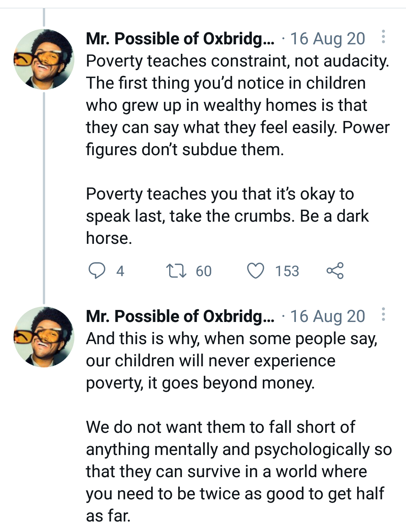This screenshot has height=532, width=406.
Task: Open the second tweet's three-dot overflow menu
Action: point(383,314)
